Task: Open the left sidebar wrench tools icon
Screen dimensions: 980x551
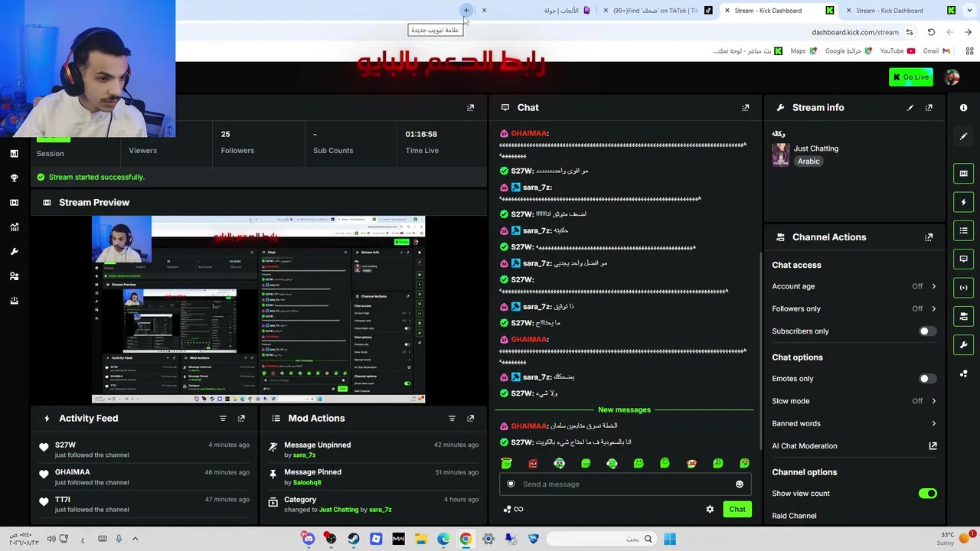Action: [x=14, y=252]
